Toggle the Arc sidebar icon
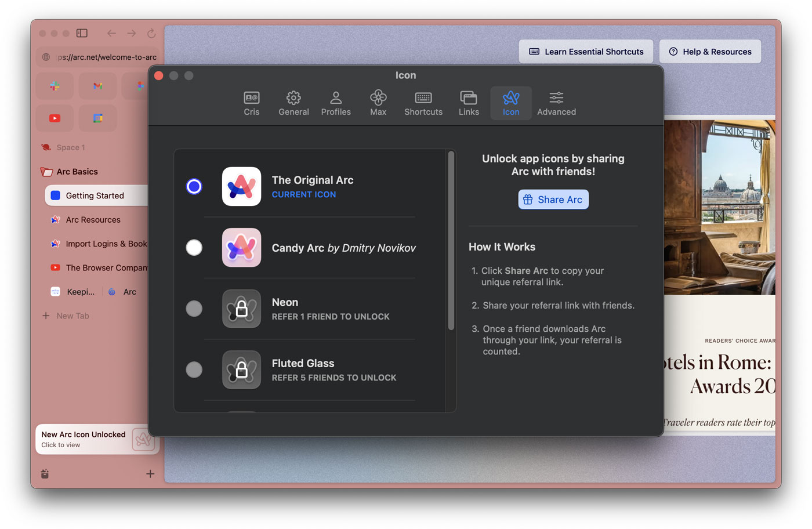Screen dimensions: 812x529 click(x=82, y=33)
